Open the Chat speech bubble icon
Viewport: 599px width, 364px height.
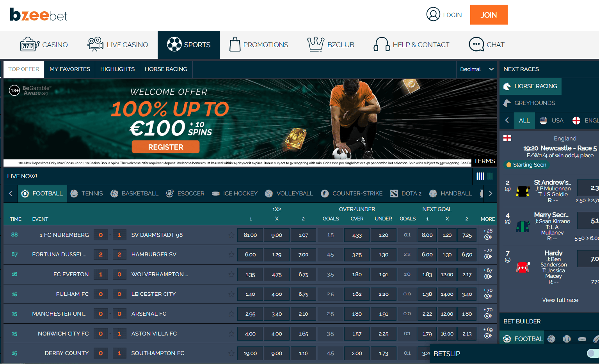476,44
